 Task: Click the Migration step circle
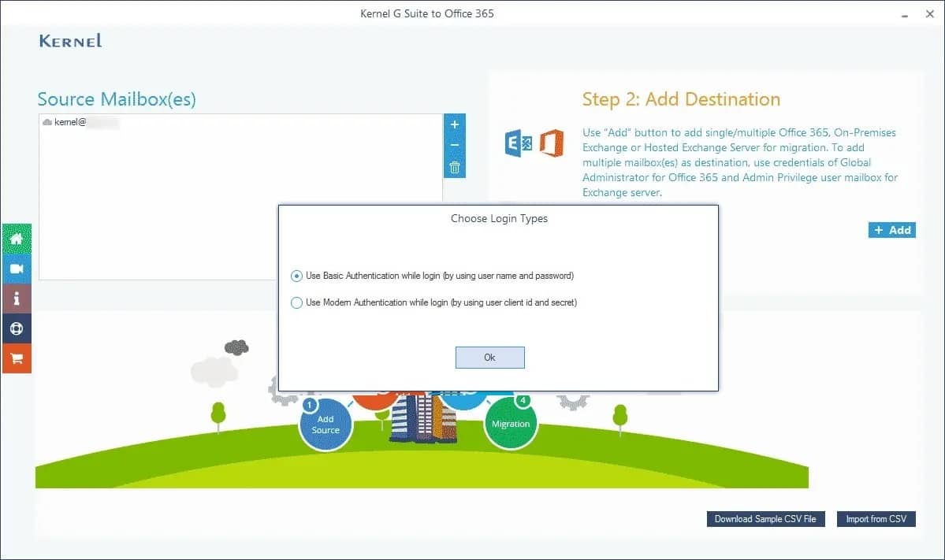coord(511,423)
